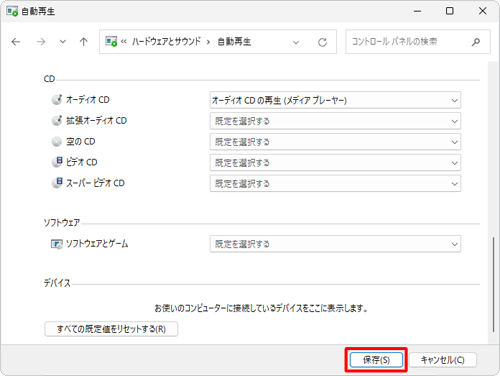500x376 pixels.
Task: Open the 拡張オーディオ CD dropdown
Action: pyautogui.click(x=335, y=121)
